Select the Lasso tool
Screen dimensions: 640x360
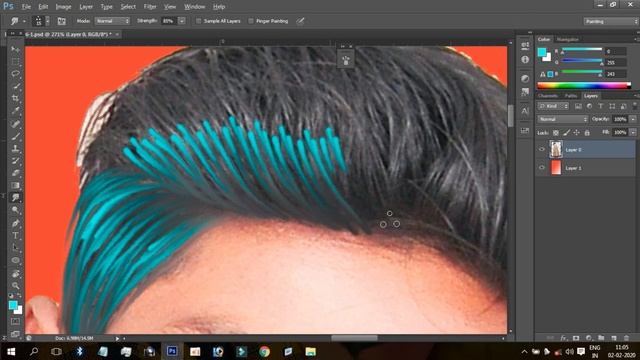coord(16,74)
